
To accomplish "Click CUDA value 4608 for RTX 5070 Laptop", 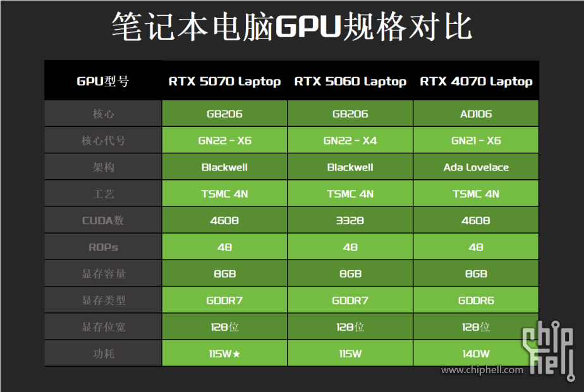I will [x=224, y=220].
